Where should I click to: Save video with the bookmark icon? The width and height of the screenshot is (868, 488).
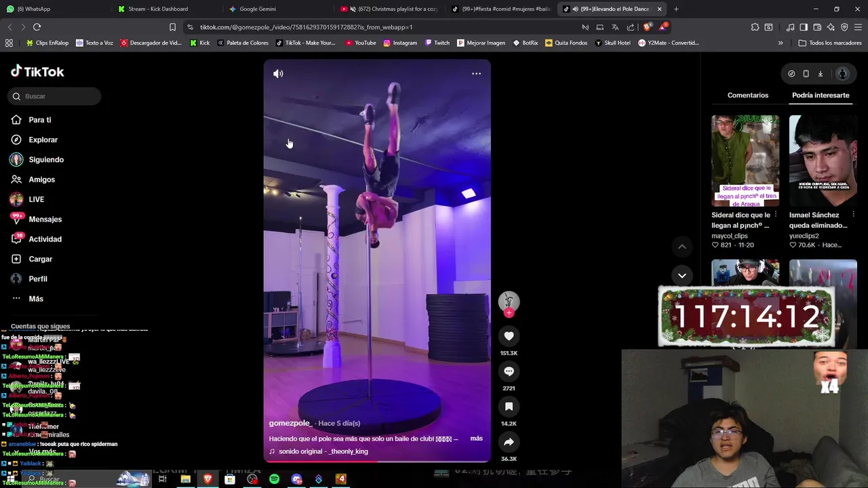(x=509, y=407)
